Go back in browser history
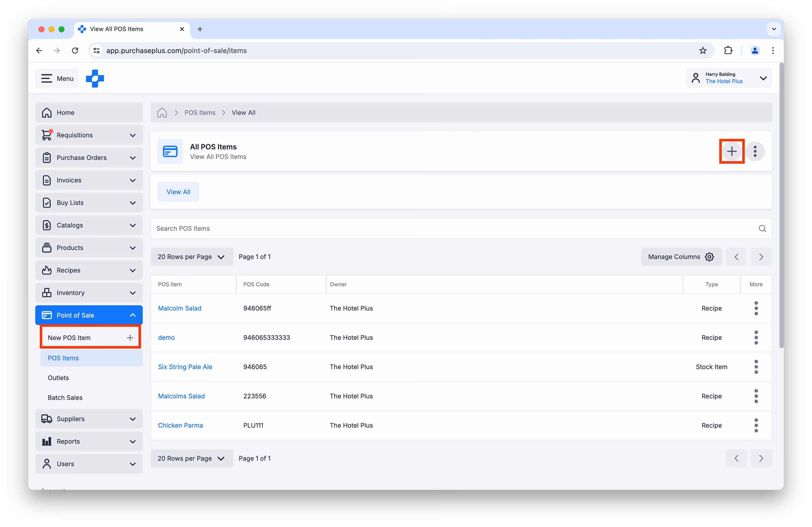Viewport: 812px width, 527px height. pos(39,51)
